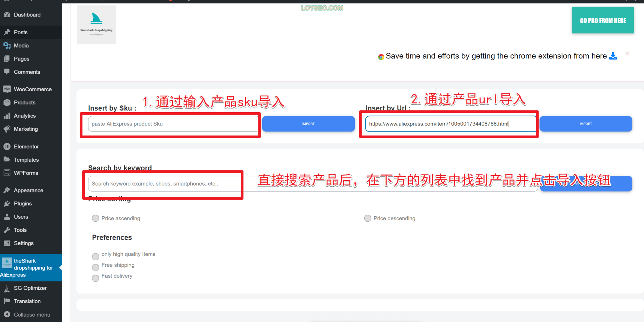The height and width of the screenshot is (322, 644).
Task: Click Collapse menu link
Action: point(31,314)
